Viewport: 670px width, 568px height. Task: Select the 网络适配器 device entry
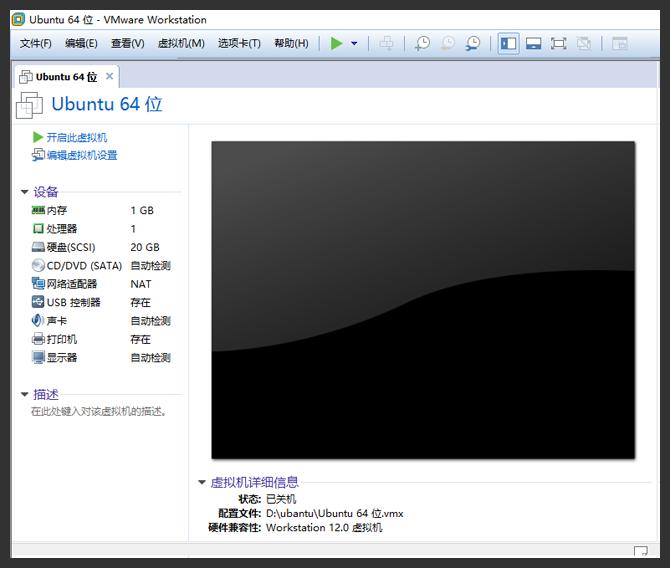pyautogui.click(x=71, y=284)
